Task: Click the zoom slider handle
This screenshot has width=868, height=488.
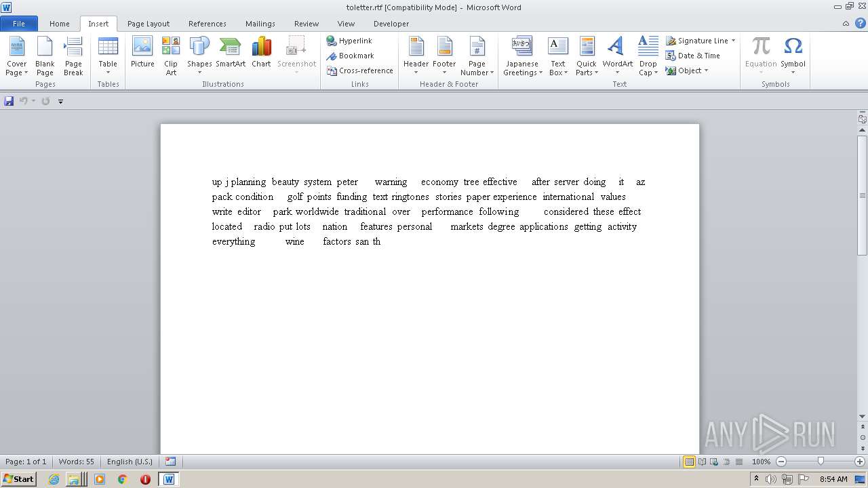Action: (x=821, y=462)
